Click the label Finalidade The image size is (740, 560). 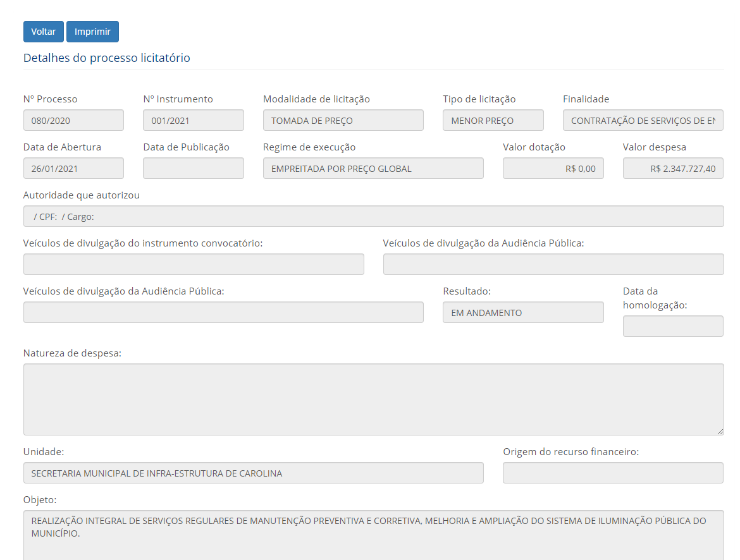[x=586, y=99]
